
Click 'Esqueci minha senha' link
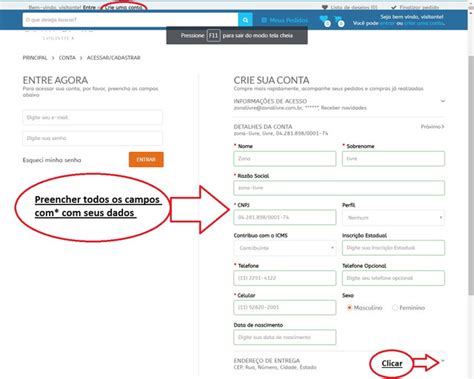click(x=52, y=160)
